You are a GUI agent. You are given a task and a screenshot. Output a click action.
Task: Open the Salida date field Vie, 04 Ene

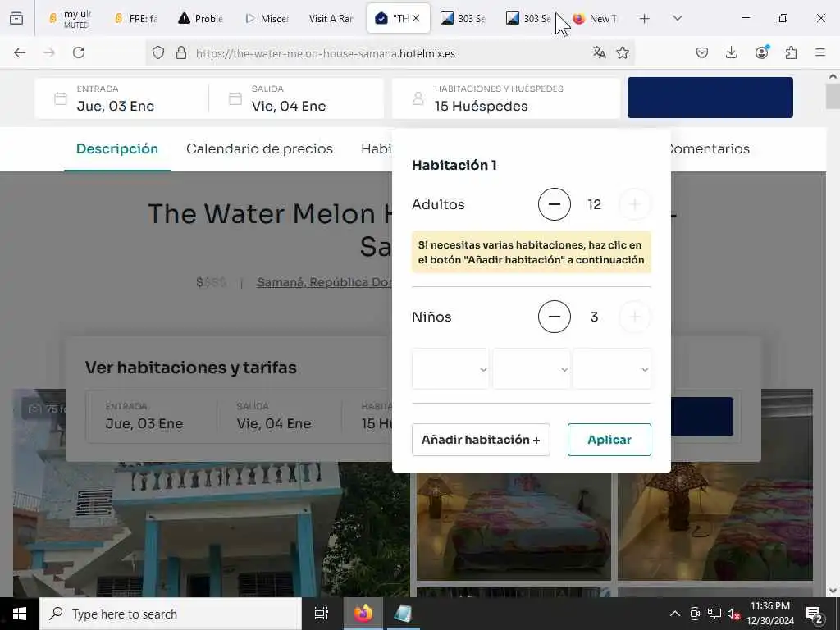(296, 98)
